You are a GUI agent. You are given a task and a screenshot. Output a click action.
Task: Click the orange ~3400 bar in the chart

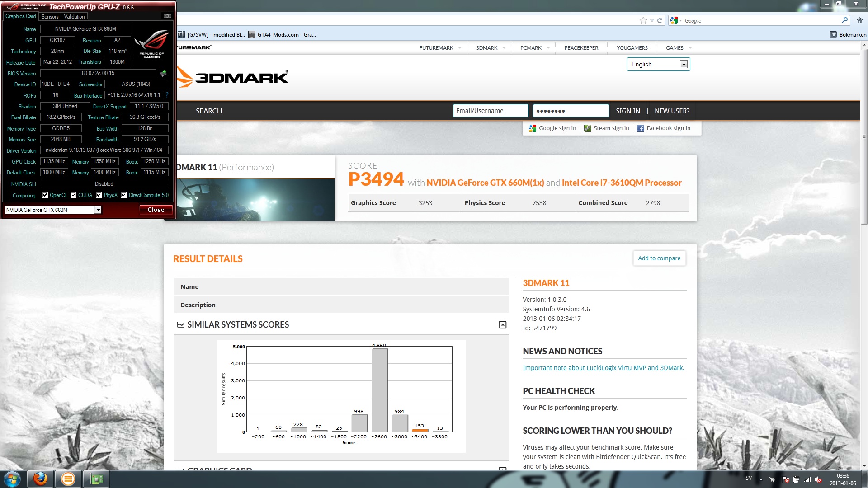click(x=420, y=430)
